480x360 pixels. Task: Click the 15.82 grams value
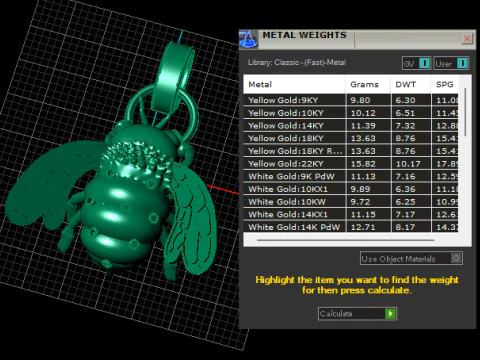click(363, 164)
